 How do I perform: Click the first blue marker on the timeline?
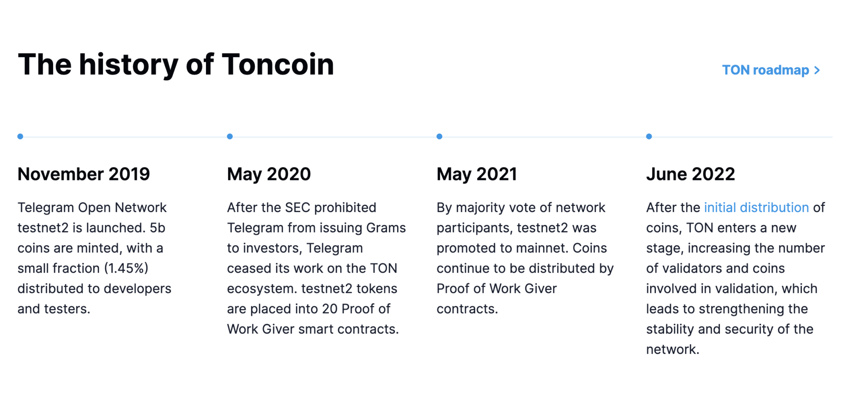click(x=20, y=137)
